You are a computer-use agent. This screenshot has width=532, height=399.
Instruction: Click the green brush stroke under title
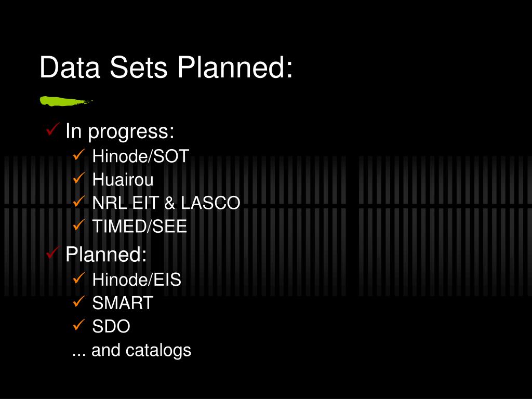(66, 101)
